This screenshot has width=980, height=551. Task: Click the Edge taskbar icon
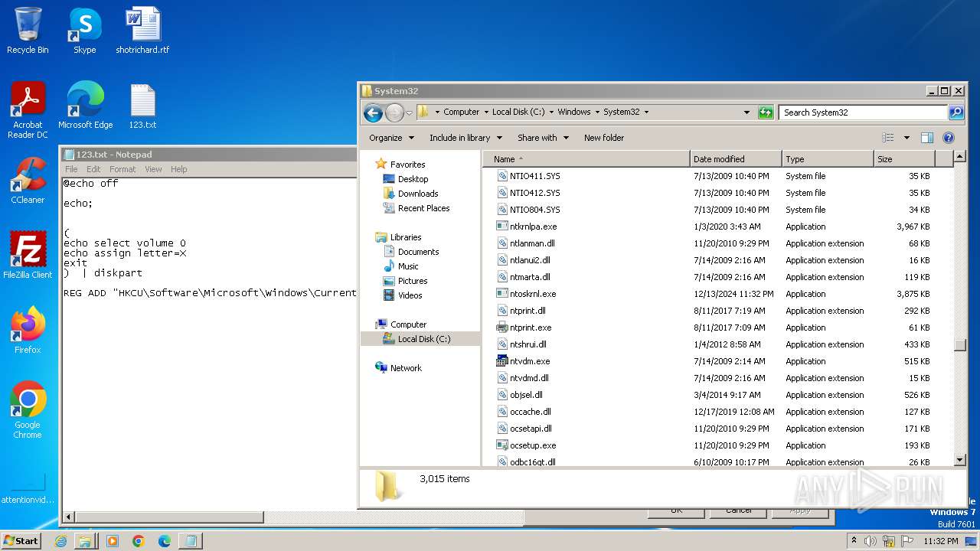click(x=164, y=541)
